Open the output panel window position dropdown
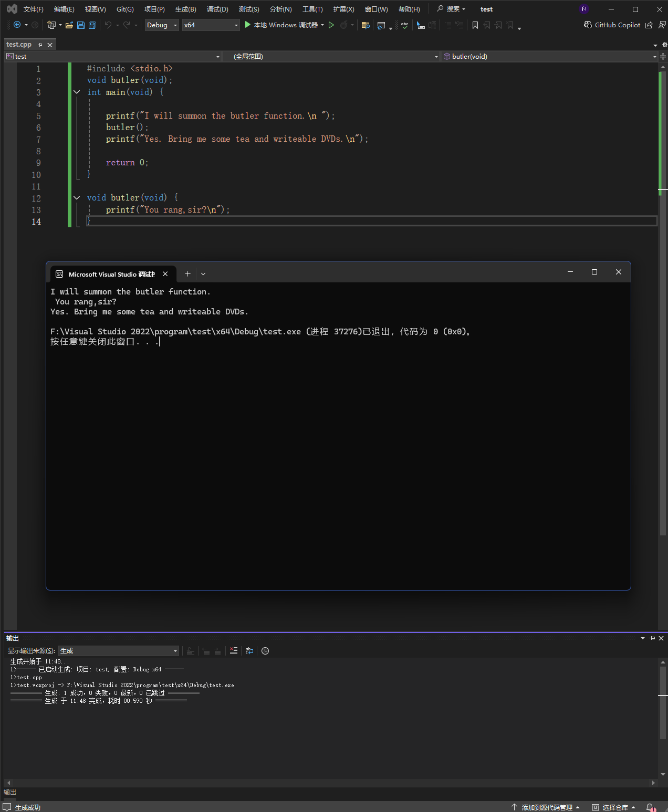Viewport: 668px width, 812px height. point(643,638)
